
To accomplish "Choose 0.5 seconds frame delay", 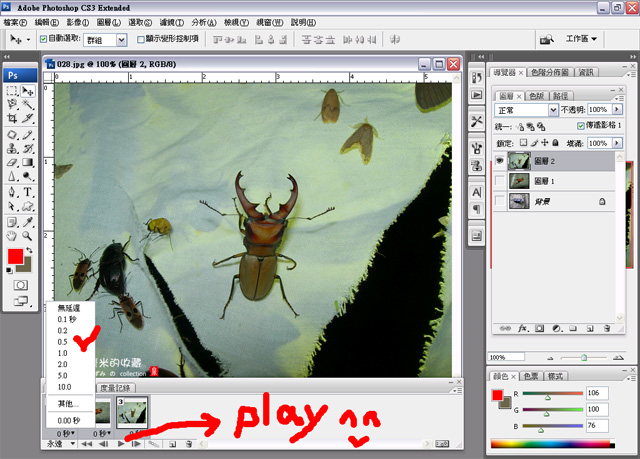I will [x=63, y=342].
